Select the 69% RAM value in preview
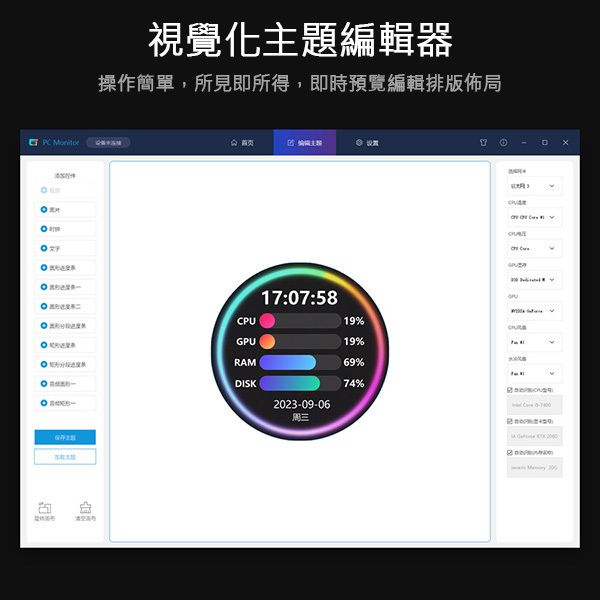 click(x=354, y=362)
